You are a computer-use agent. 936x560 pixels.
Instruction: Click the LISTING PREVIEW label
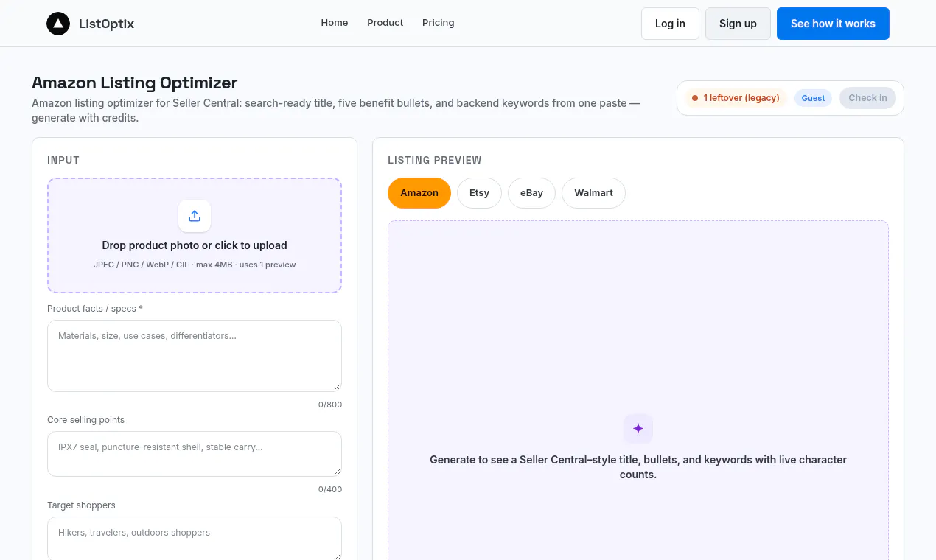pos(435,160)
